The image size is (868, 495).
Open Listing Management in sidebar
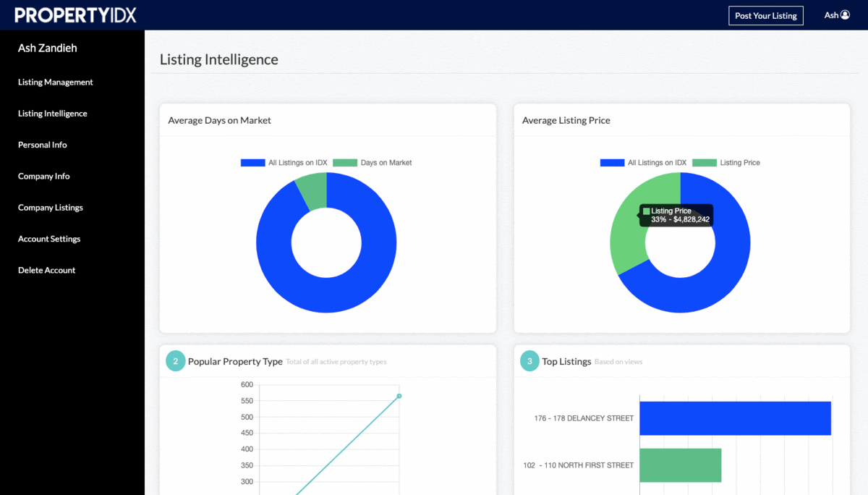56,82
